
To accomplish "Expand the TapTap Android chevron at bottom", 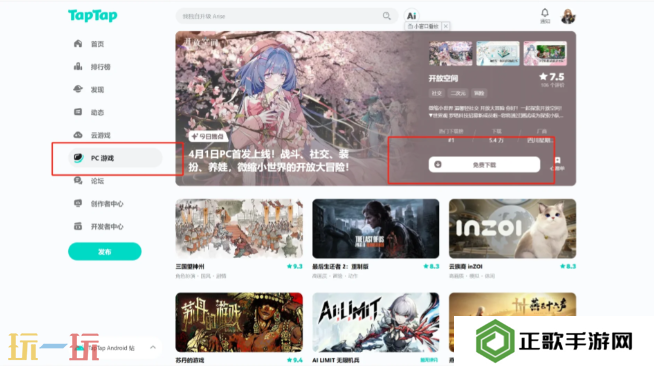I will (153, 347).
